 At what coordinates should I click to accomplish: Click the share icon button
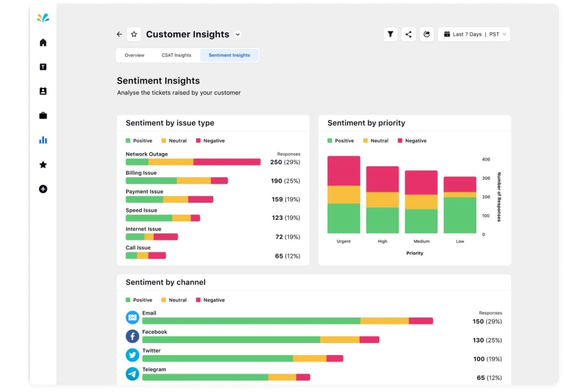tap(408, 34)
